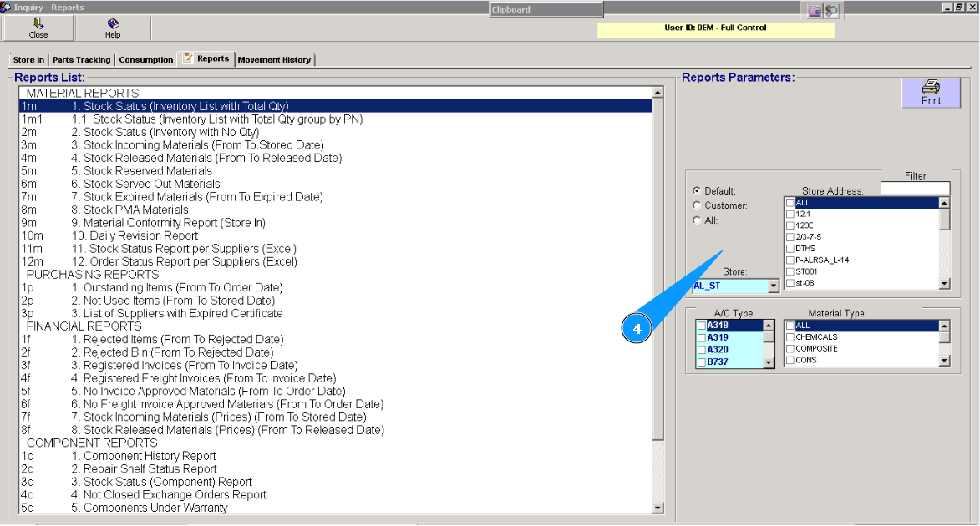Open the Store dropdown arrow
Image resolution: width=980 pixels, height=526 pixels.
773,286
